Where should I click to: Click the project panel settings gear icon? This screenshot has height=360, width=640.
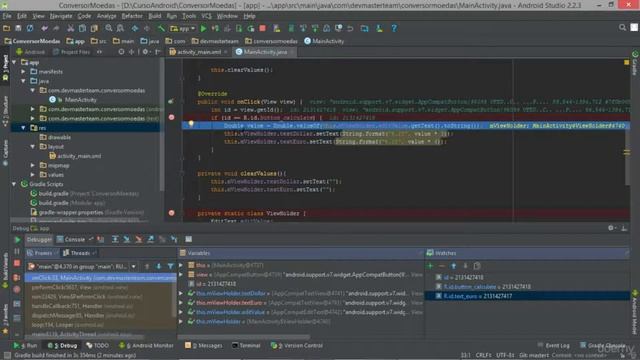point(145,52)
